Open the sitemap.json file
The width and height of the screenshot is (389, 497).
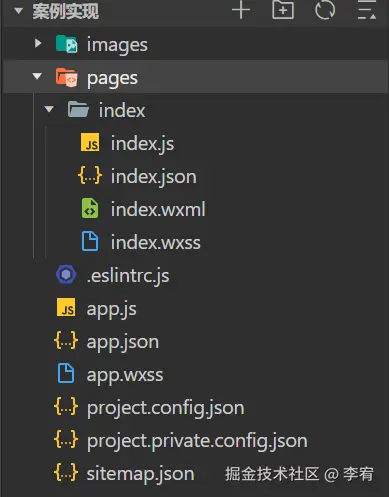[x=140, y=474]
